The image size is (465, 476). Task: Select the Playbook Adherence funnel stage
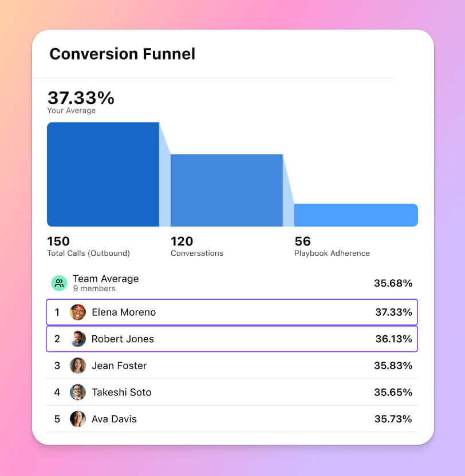(355, 215)
